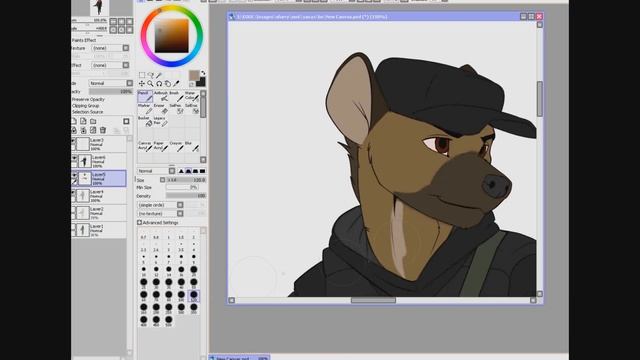Create a new linework layer
640x360 pixels.
pos(83,121)
